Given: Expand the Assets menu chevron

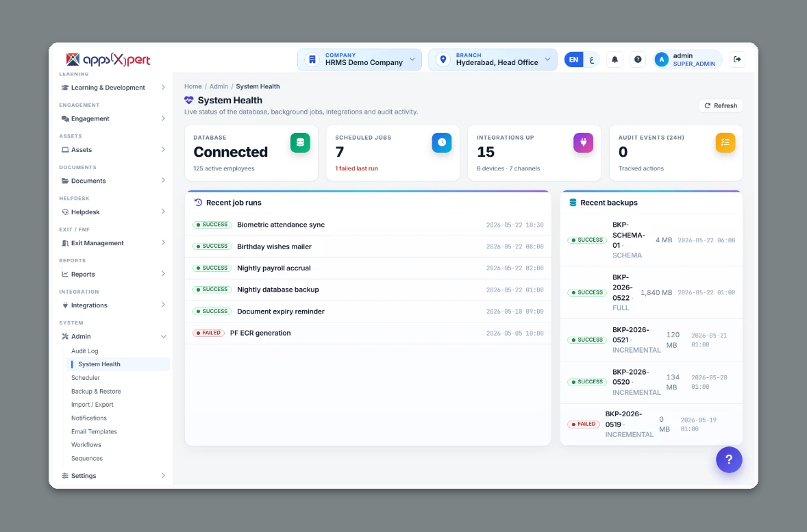Looking at the screenshot, I should (x=163, y=150).
